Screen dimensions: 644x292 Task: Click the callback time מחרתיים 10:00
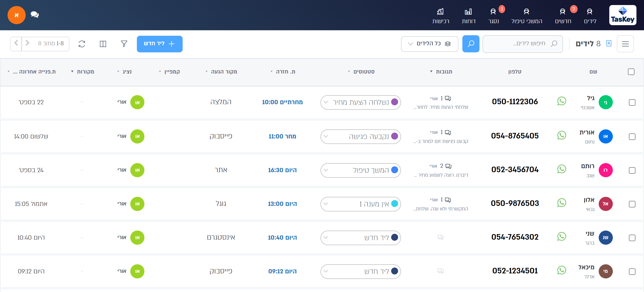pos(282,102)
